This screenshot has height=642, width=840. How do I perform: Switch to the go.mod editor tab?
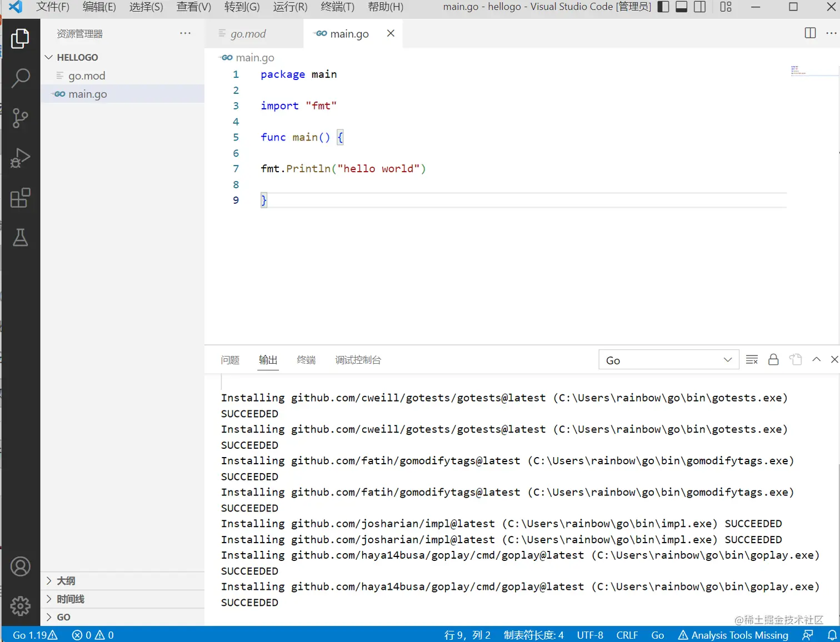tap(254, 33)
